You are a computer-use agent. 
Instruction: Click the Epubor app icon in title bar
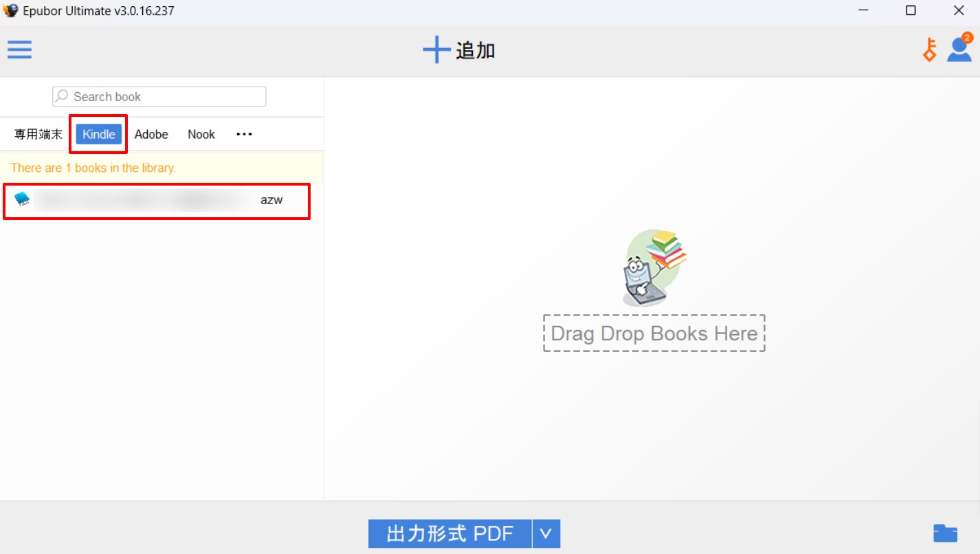coord(11,10)
